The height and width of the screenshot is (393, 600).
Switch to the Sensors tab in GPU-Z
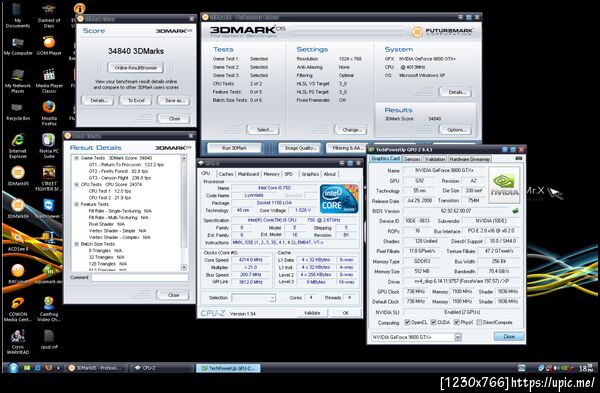pos(412,159)
